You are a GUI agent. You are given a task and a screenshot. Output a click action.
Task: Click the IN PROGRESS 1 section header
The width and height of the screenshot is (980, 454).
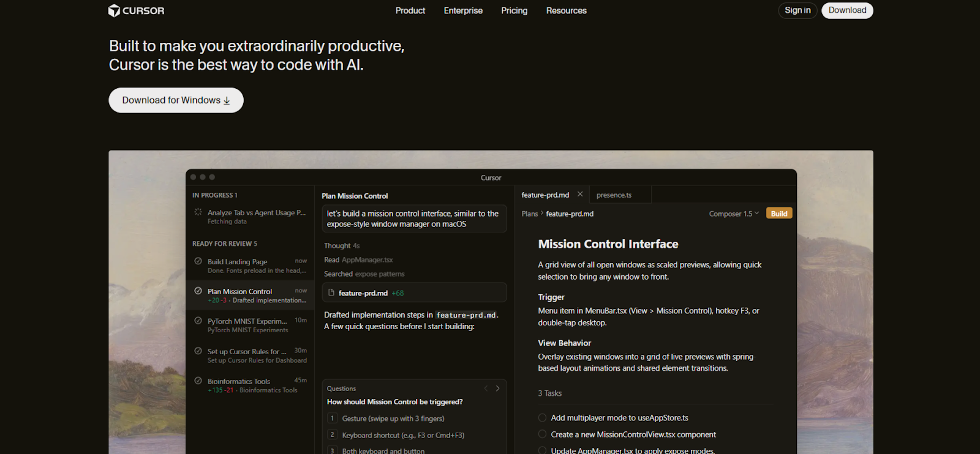coord(215,195)
